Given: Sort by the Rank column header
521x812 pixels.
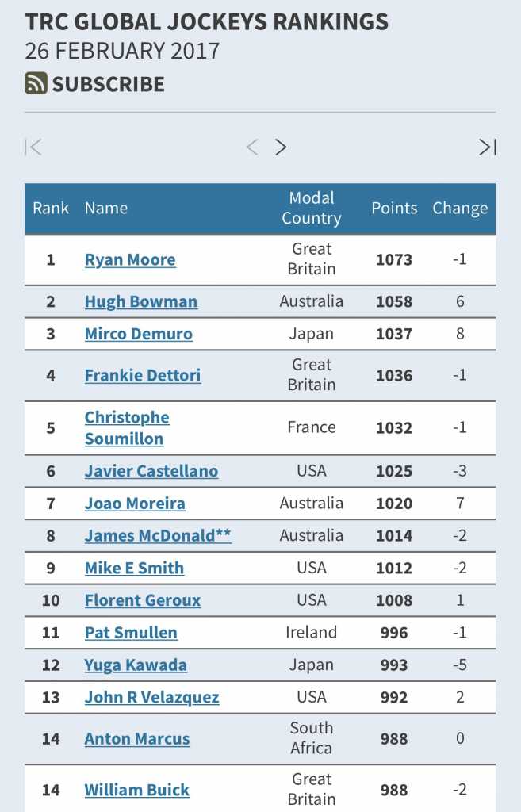Looking at the screenshot, I should click(x=51, y=208).
